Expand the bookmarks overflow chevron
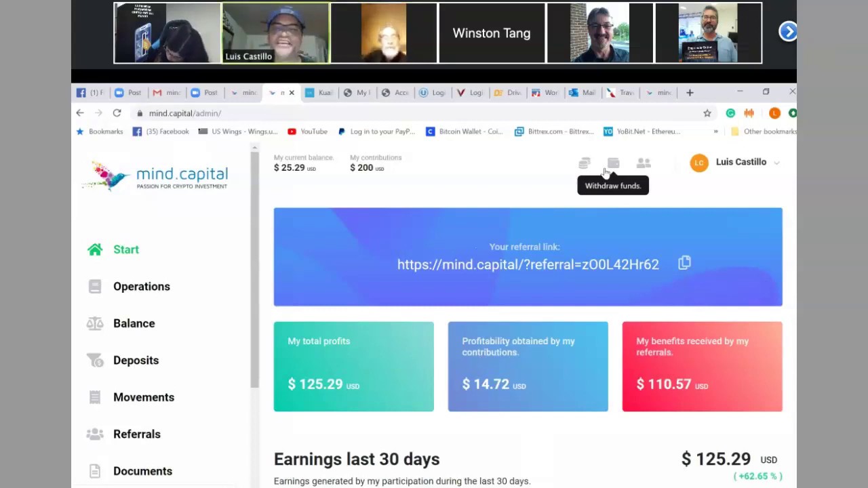The image size is (868, 488). [x=715, y=131]
